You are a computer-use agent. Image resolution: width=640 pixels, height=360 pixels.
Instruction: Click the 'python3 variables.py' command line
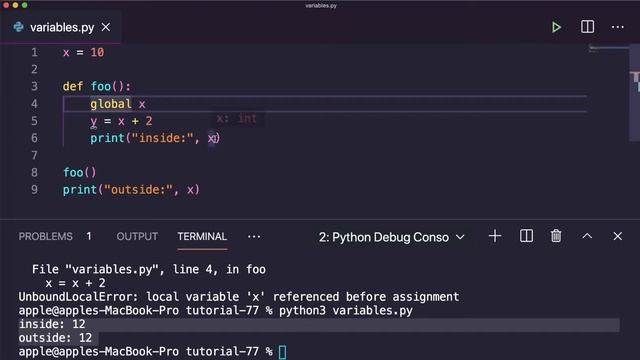pyautogui.click(x=346, y=311)
